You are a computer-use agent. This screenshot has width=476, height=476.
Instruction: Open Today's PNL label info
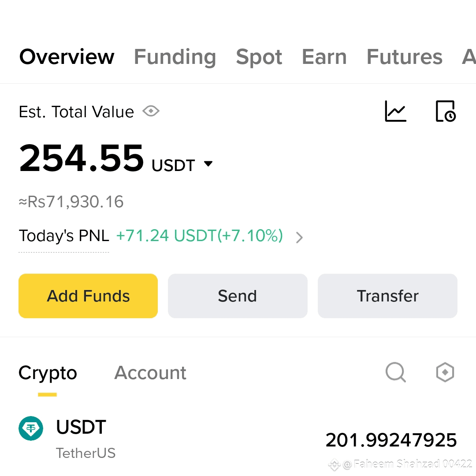point(64,236)
